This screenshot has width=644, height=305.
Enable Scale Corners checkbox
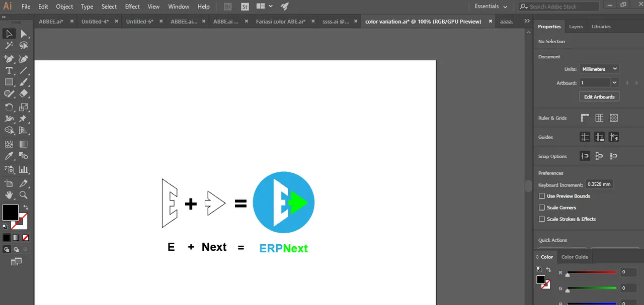pos(542,208)
